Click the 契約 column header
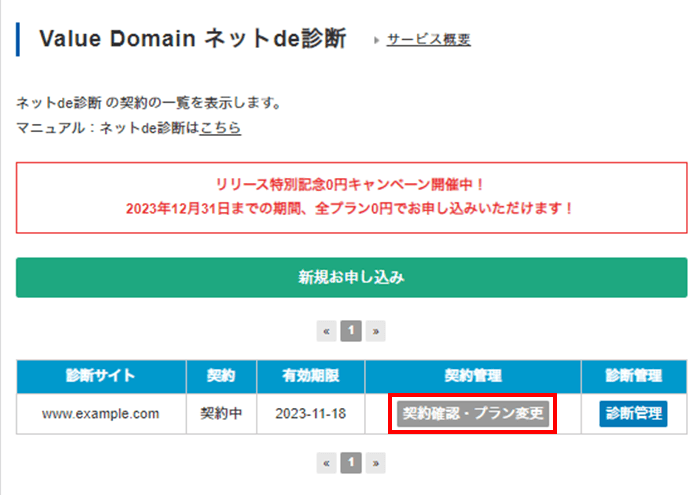Viewport: 700px width, 495px height. point(221,376)
